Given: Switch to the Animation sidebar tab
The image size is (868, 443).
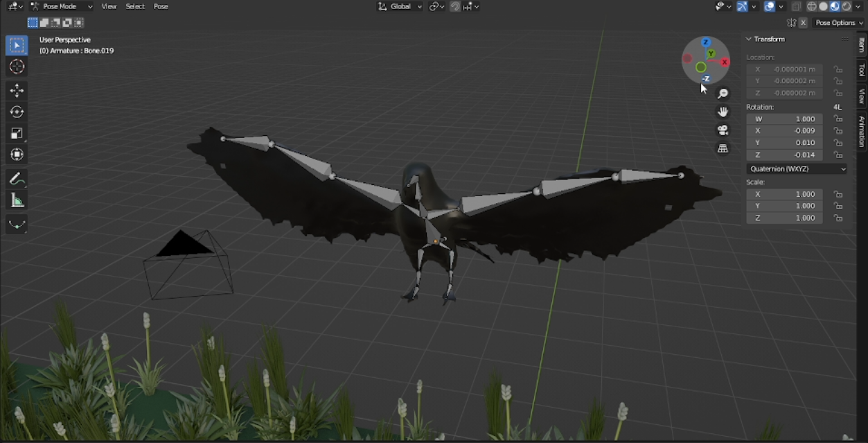Looking at the screenshot, I should [862, 131].
